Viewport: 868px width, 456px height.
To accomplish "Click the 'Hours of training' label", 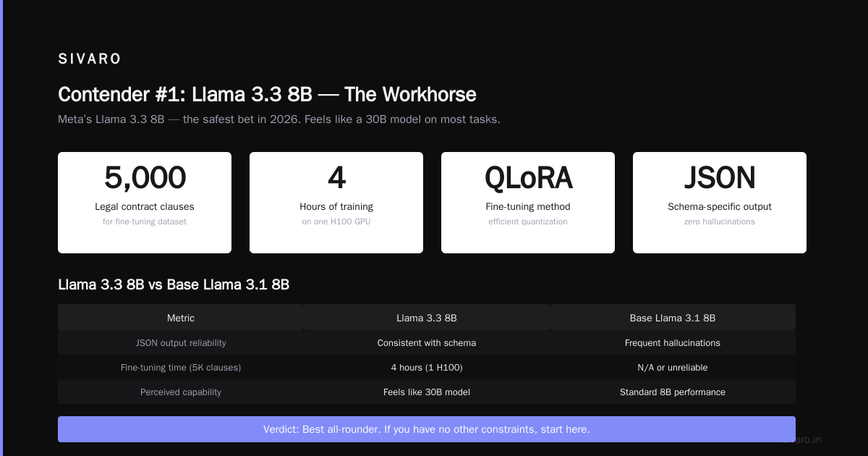I will click(336, 207).
